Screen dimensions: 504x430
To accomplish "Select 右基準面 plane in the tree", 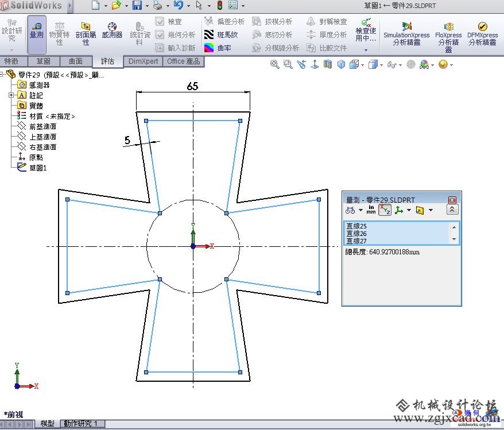I will tap(37, 147).
